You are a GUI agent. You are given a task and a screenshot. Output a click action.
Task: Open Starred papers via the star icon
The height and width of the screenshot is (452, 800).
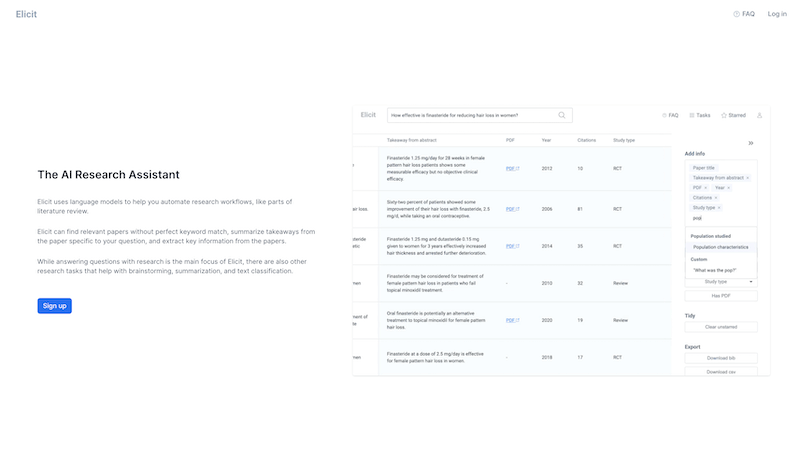723,115
